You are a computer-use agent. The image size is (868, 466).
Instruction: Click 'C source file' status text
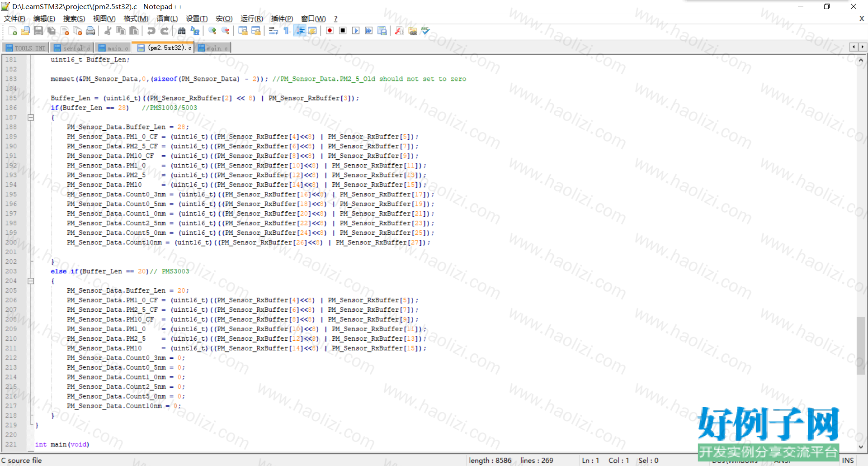click(21, 460)
